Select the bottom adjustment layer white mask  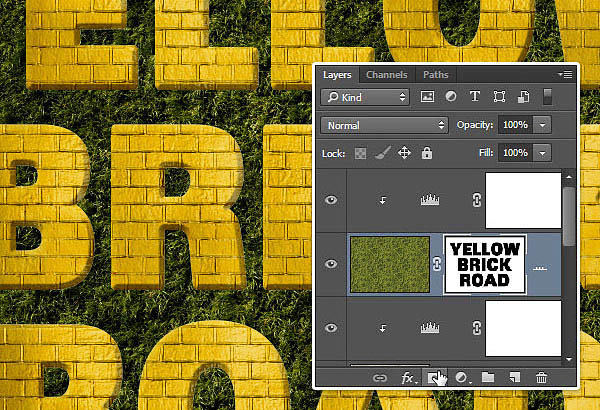pos(523,328)
